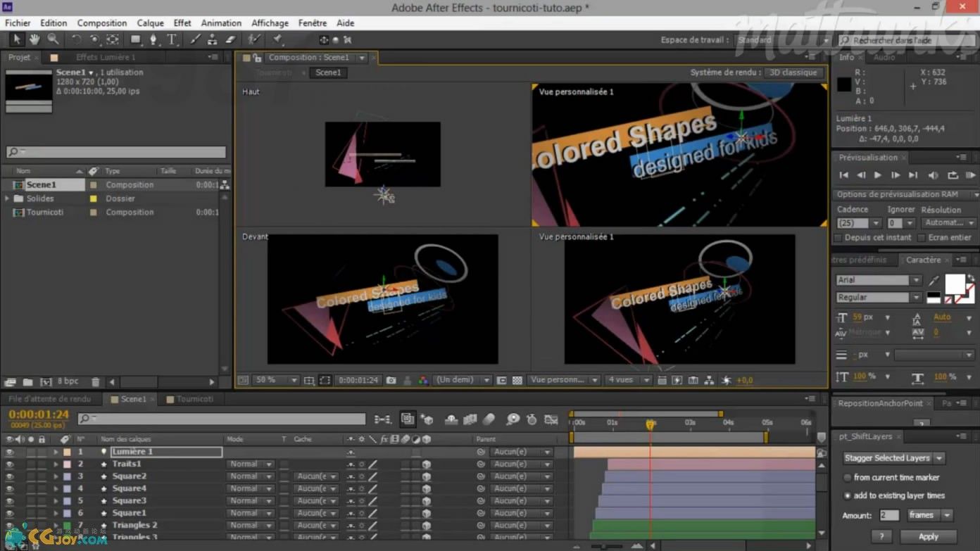Image resolution: width=980 pixels, height=551 pixels.
Task: Select the Selection arrow tool
Action: pyautogui.click(x=16, y=39)
